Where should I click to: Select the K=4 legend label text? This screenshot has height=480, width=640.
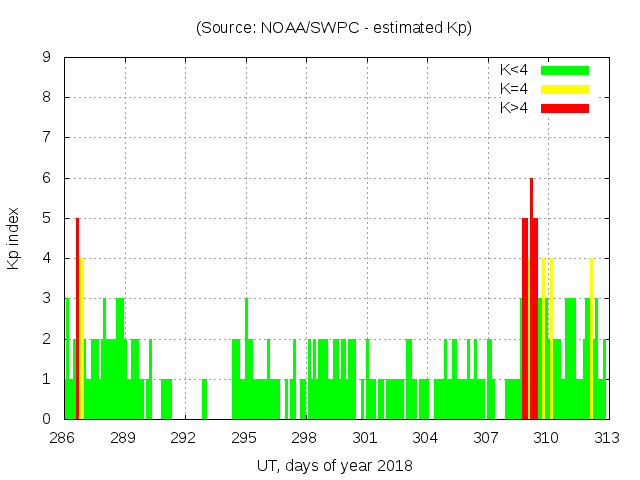click(x=514, y=89)
